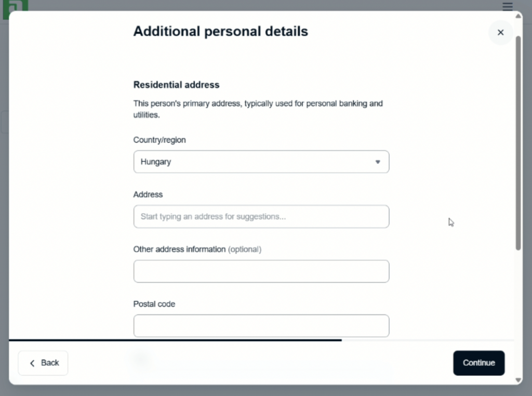This screenshot has height=396, width=532.
Task: Click the Residential address section heading
Action: (x=177, y=85)
